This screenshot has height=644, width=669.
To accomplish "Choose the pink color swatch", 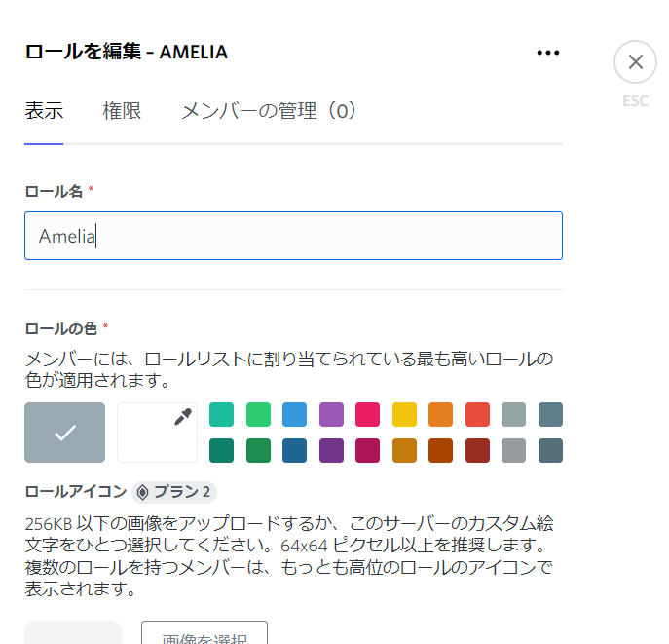I will (368, 414).
